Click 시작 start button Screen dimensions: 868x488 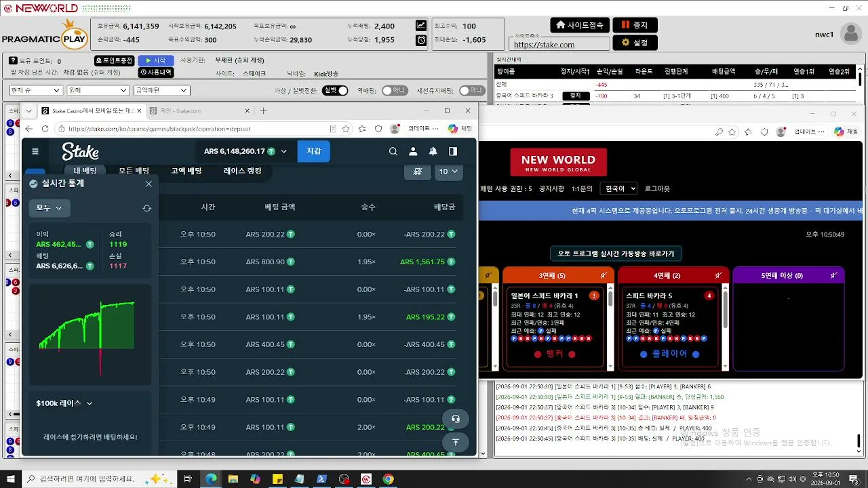coord(156,61)
